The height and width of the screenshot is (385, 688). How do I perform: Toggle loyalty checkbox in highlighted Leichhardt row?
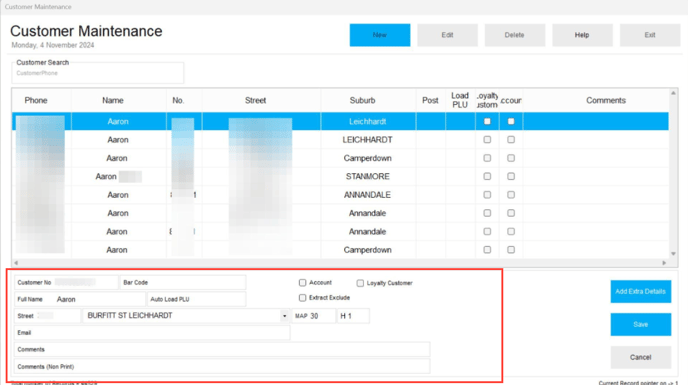pyautogui.click(x=487, y=121)
